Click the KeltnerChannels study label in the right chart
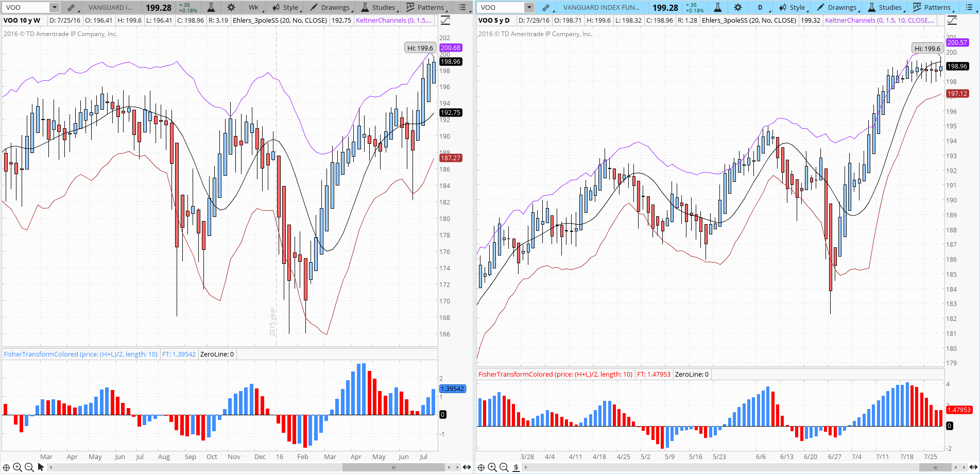This screenshot has width=980, height=474. coord(880,21)
